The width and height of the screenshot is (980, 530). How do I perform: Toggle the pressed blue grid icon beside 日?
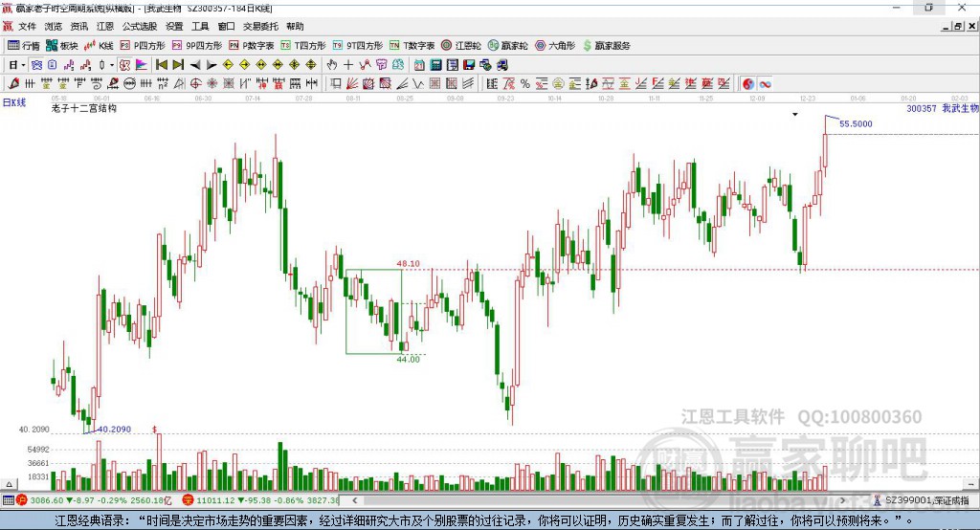pos(36,65)
